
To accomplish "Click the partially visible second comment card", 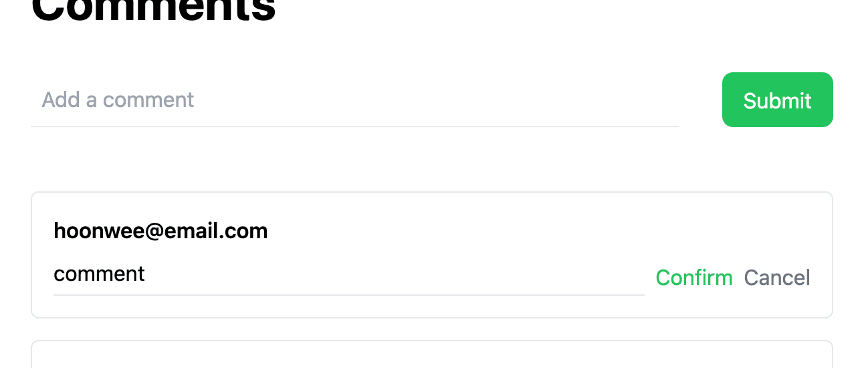I will (x=432, y=355).
